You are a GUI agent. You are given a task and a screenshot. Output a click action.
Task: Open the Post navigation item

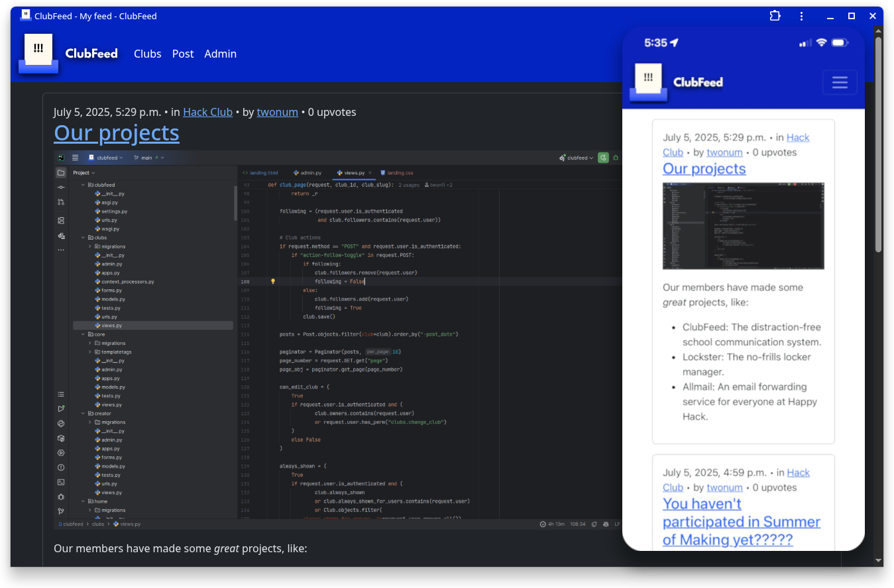coord(183,54)
